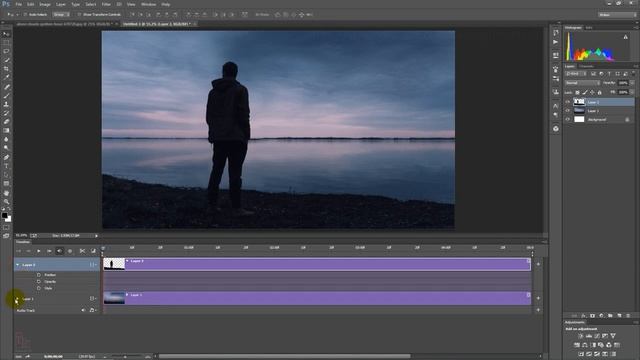Hide Layer 1 in Layers panel
The height and width of the screenshot is (360, 640).
point(568,111)
